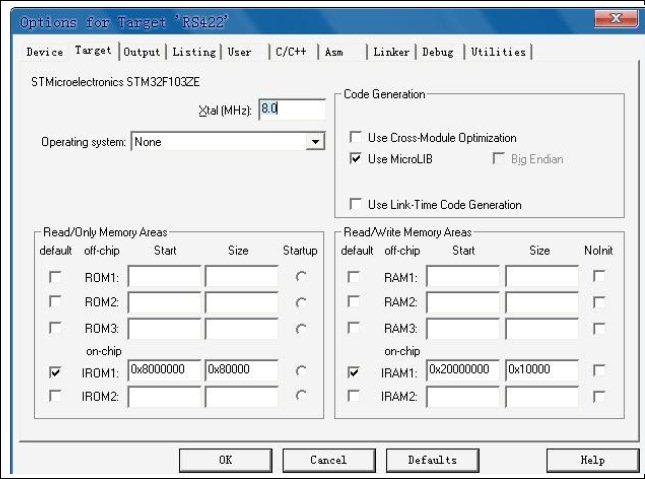Enable NoInit for RAM2
The height and width of the screenshot is (479, 645).
[x=599, y=302]
